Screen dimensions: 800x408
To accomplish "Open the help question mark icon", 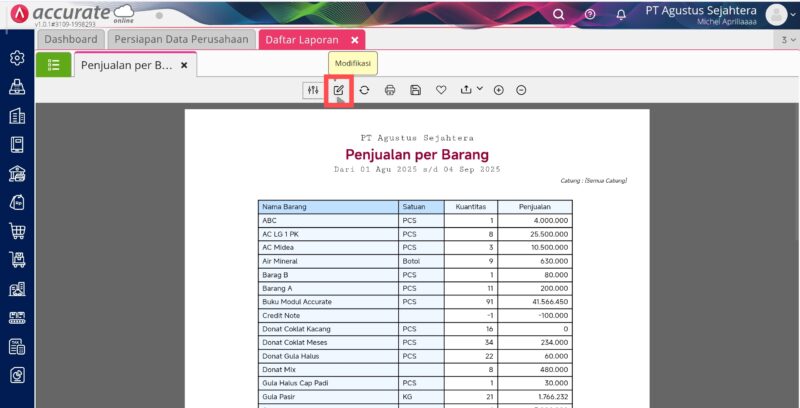I will tap(590, 14).
